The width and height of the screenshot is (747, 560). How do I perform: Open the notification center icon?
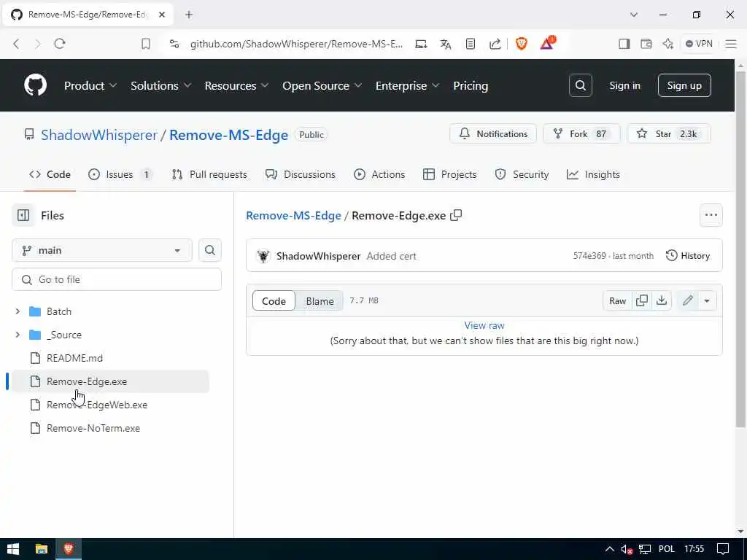[x=723, y=549]
